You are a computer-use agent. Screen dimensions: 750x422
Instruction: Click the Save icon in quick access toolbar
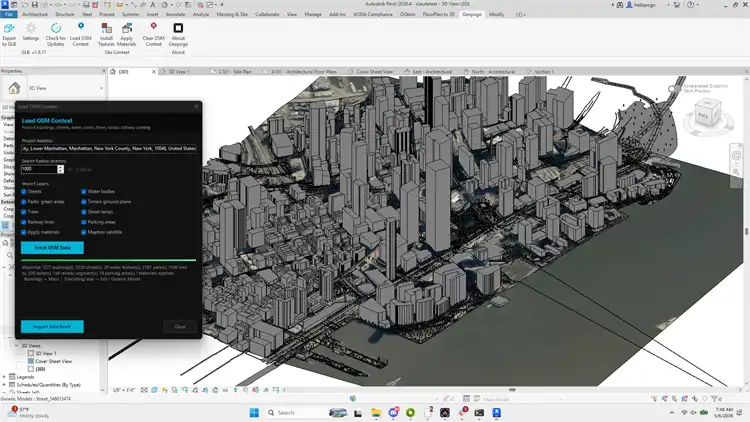click(x=35, y=5)
